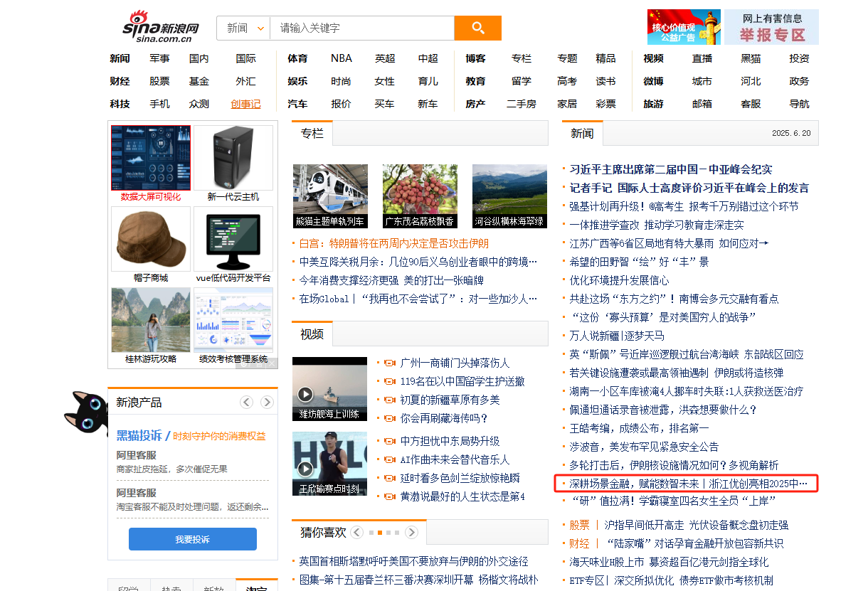The image size is (868, 591).
Task: Open 邮箱 navigation link
Action: pyautogui.click(x=702, y=104)
